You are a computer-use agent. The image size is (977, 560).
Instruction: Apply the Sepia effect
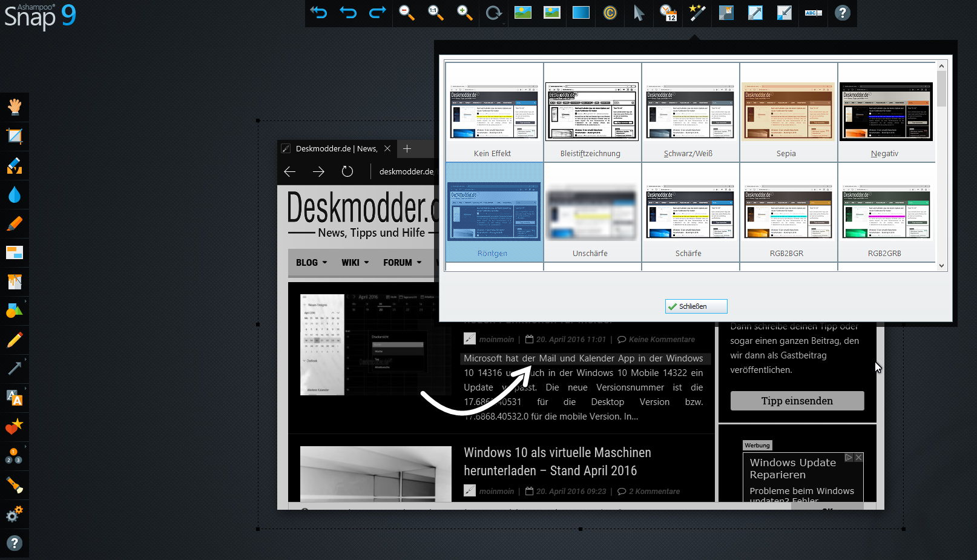(x=788, y=112)
